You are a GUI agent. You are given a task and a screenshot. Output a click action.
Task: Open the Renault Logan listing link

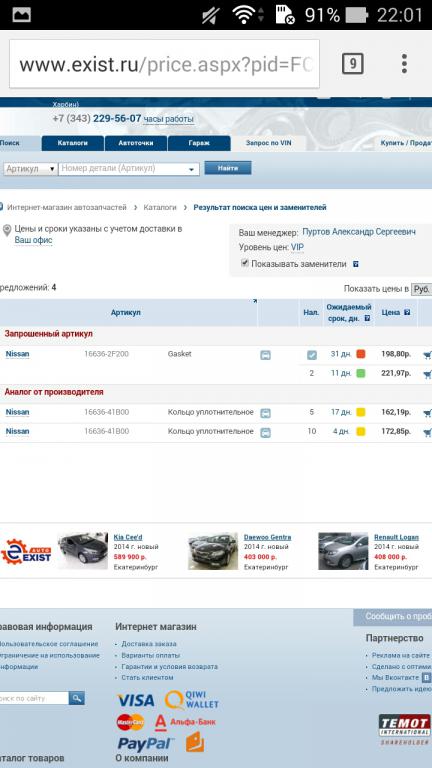(x=396, y=537)
